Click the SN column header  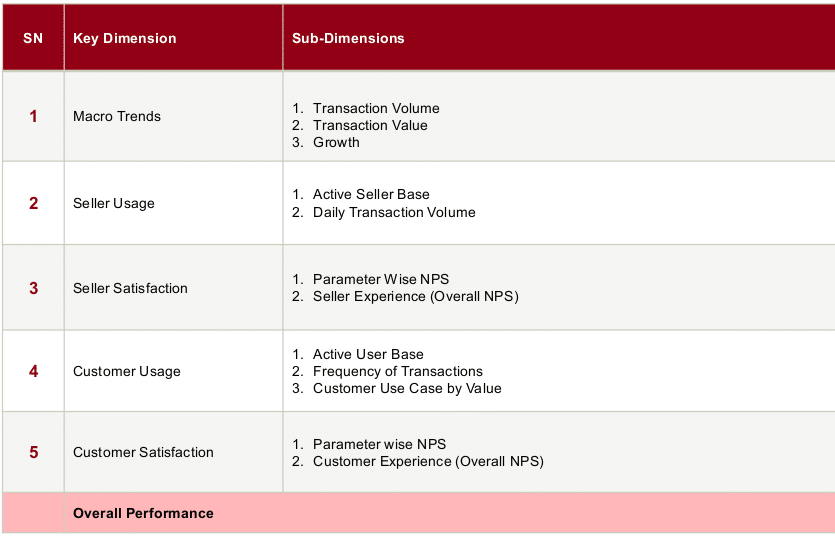(x=33, y=38)
